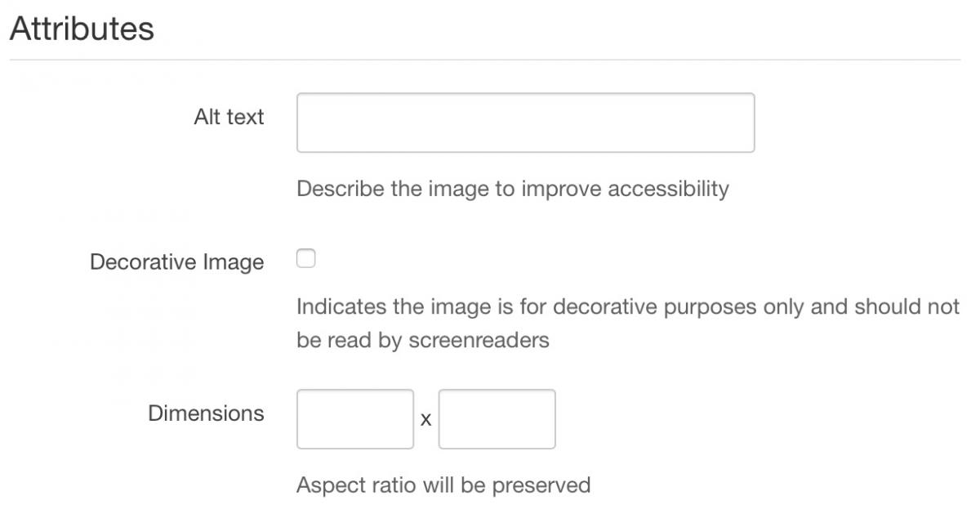This screenshot has height=514, width=980.
Task: Click into the Alt text input field
Action: 525,123
